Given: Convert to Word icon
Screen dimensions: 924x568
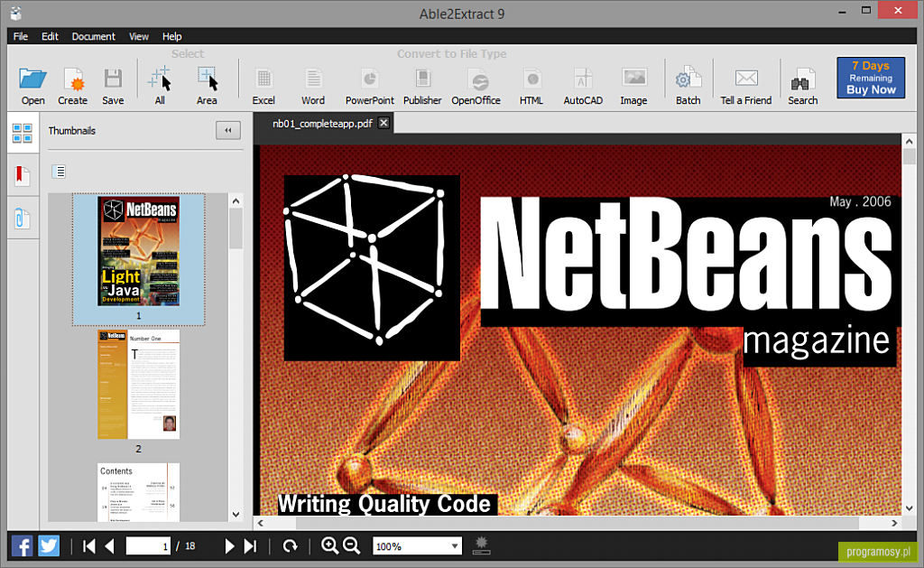Looking at the screenshot, I should click(313, 79).
